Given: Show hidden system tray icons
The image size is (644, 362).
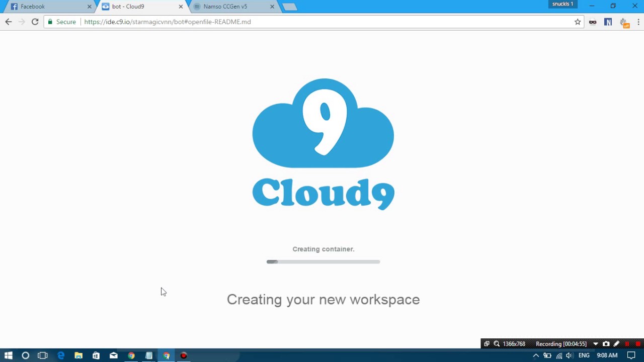Looking at the screenshot, I should tap(536, 355).
